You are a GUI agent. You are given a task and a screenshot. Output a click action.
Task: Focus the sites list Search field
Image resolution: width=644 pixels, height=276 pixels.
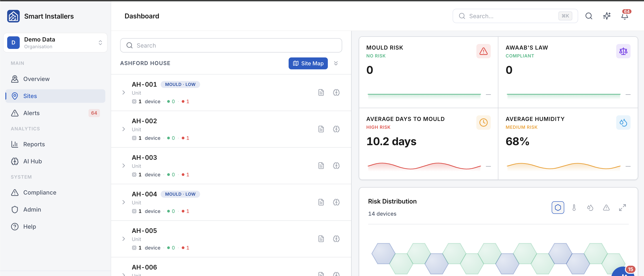pos(231,45)
